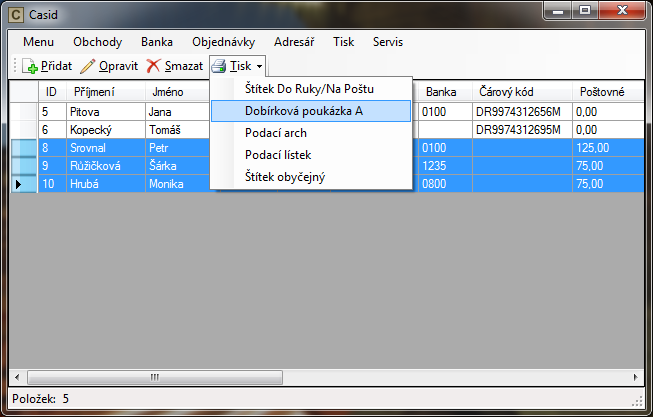Click bank code 0800
Screen dimensions: 653x417
pos(445,184)
